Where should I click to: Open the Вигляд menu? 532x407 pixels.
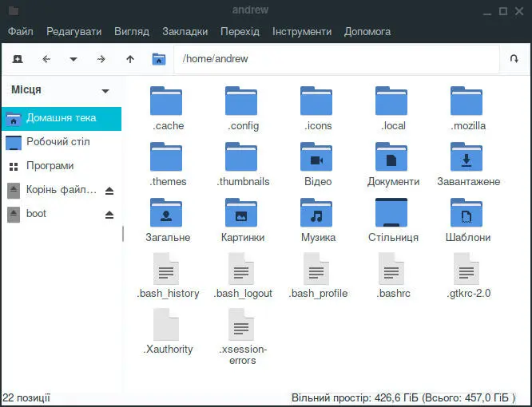click(132, 31)
